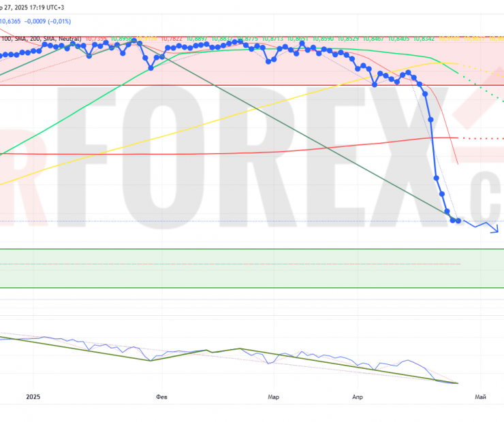Click the Апр label on time axis
Image resolution: width=504 pixels, height=422 pixels.
click(x=358, y=397)
